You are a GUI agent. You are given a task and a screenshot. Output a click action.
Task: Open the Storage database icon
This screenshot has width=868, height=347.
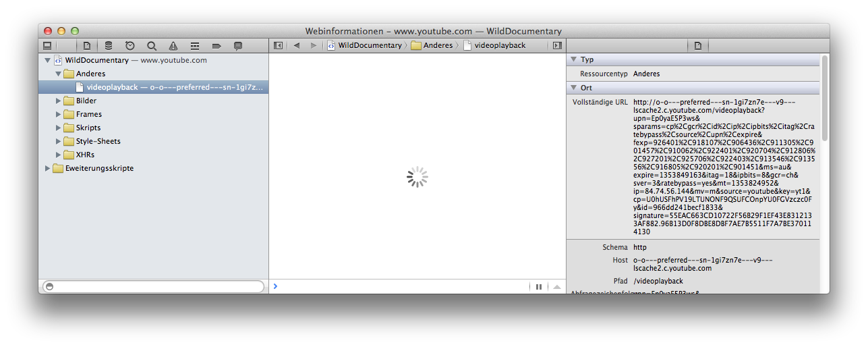tap(109, 46)
